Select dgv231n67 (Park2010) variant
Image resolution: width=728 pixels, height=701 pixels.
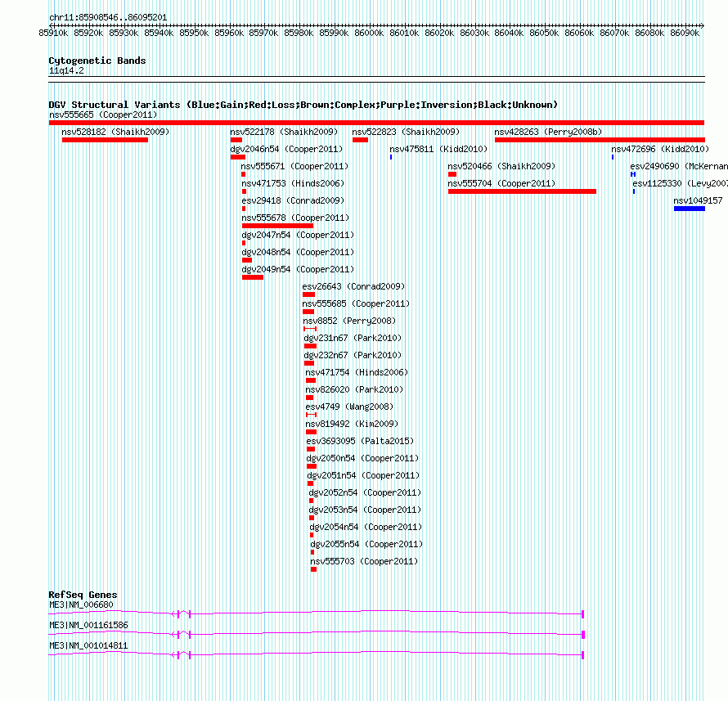(x=353, y=338)
